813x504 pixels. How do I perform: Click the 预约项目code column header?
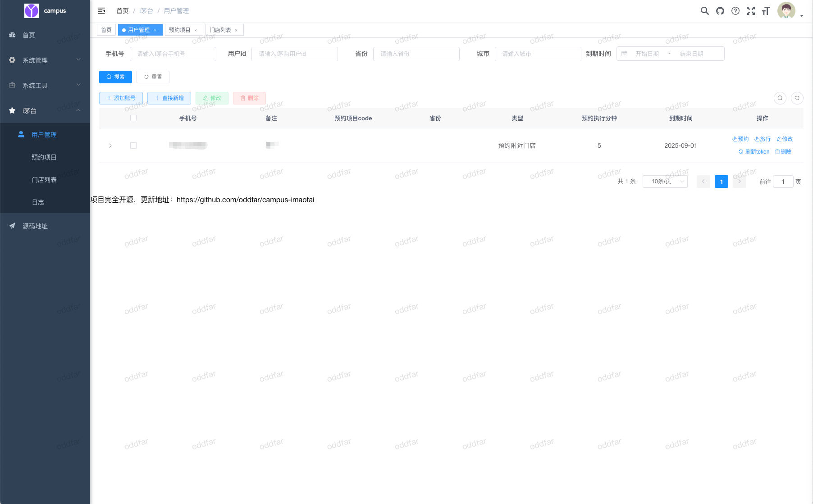click(353, 118)
